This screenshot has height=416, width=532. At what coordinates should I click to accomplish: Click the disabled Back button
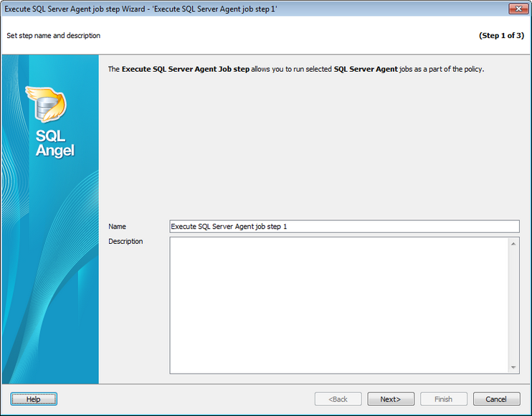(338, 399)
